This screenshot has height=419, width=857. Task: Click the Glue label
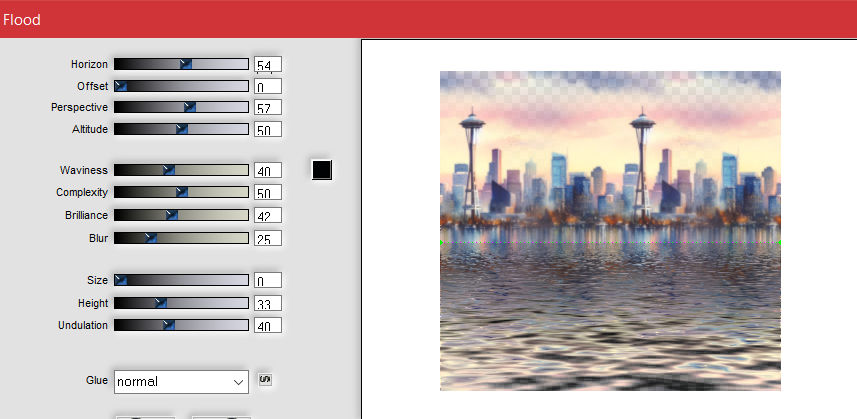click(x=97, y=380)
